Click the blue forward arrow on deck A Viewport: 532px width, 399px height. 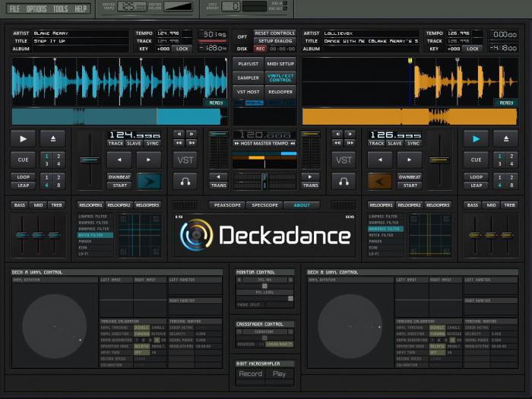coord(149,181)
